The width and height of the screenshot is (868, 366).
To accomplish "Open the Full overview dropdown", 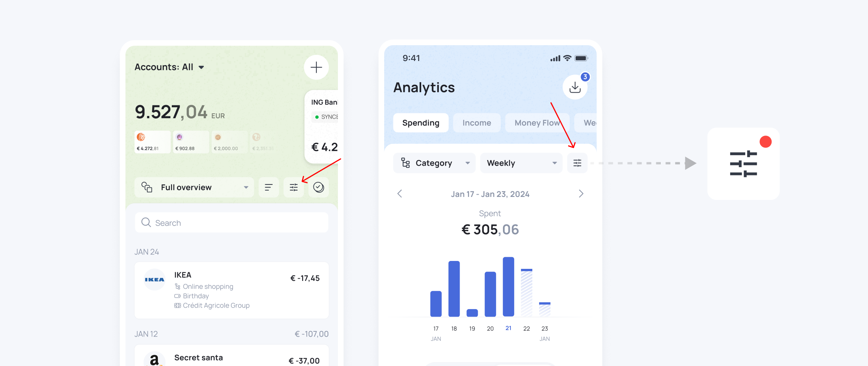I will tap(194, 188).
